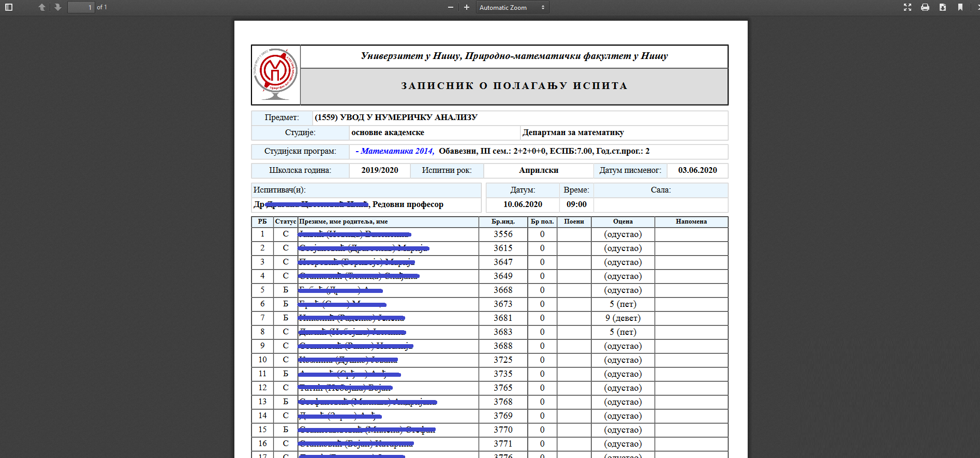Go to the previous page
The width and height of the screenshot is (980, 458).
click(x=42, y=7)
